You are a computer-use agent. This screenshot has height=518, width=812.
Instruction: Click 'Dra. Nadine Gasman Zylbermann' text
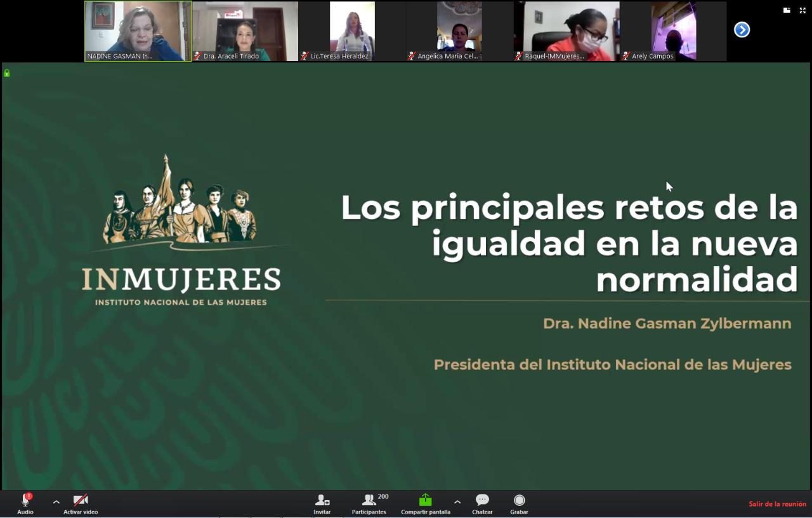667,324
